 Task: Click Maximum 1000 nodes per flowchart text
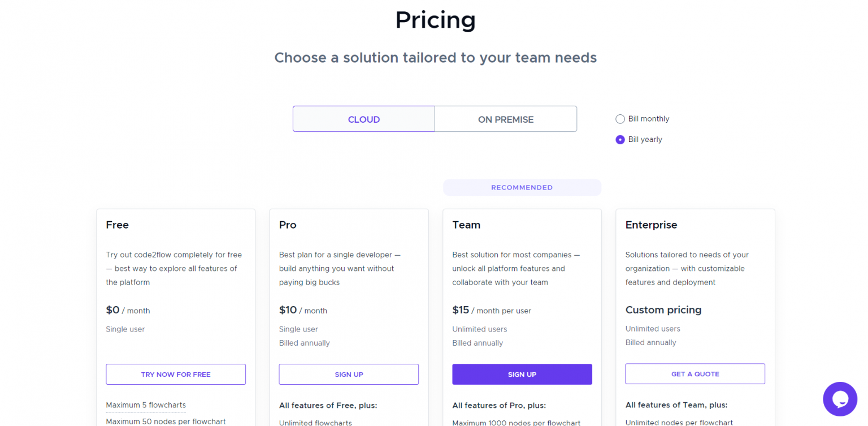click(516, 423)
